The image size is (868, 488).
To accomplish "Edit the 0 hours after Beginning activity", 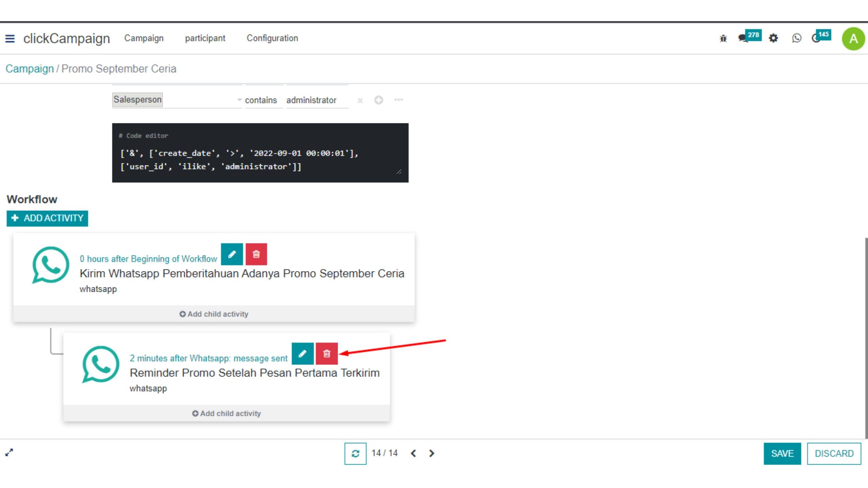I will click(232, 254).
